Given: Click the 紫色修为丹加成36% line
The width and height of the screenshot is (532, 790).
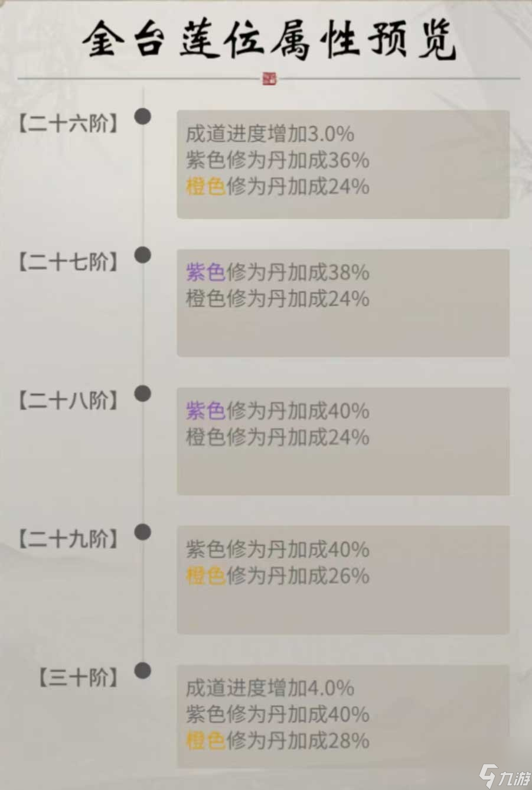Looking at the screenshot, I should pos(278,160).
